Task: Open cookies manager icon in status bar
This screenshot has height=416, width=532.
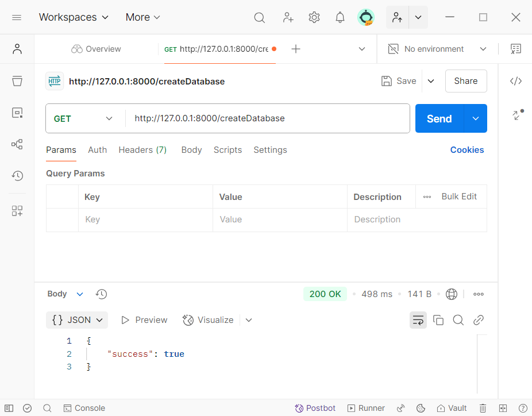Action: coord(421,408)
